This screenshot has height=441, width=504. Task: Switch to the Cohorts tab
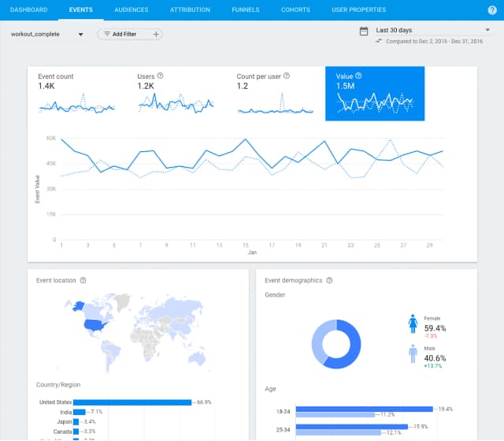(296, 10)
